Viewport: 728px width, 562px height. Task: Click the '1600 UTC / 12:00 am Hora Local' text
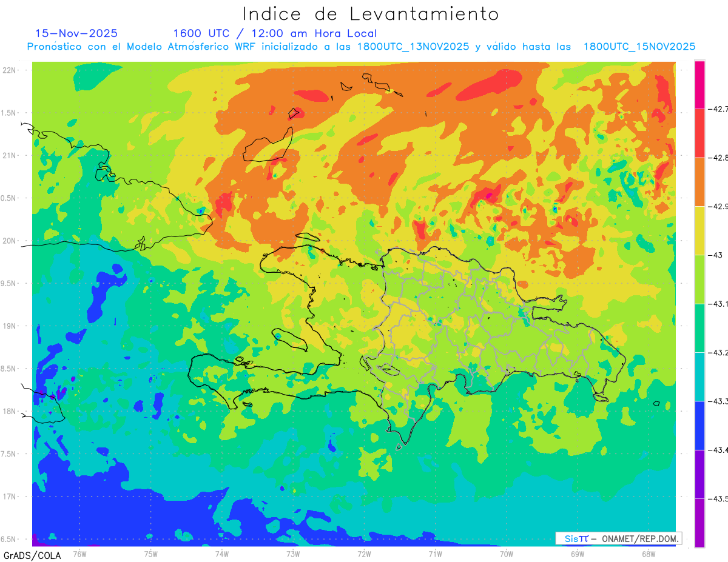[275, 33]
